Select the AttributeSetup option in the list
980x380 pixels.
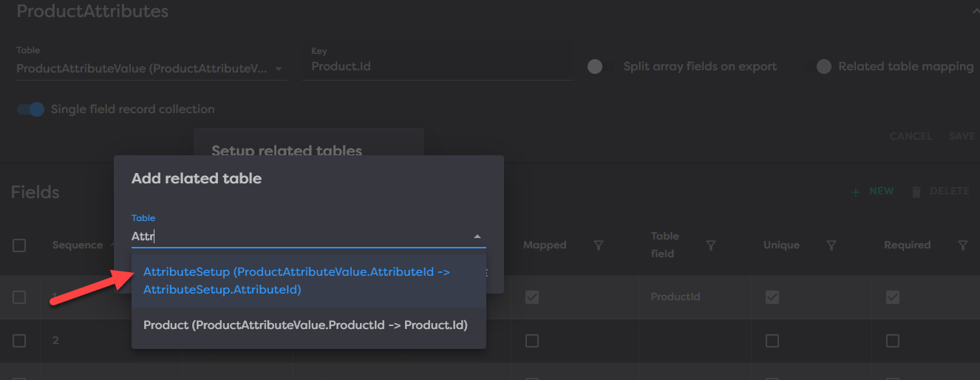pos(296,281)
